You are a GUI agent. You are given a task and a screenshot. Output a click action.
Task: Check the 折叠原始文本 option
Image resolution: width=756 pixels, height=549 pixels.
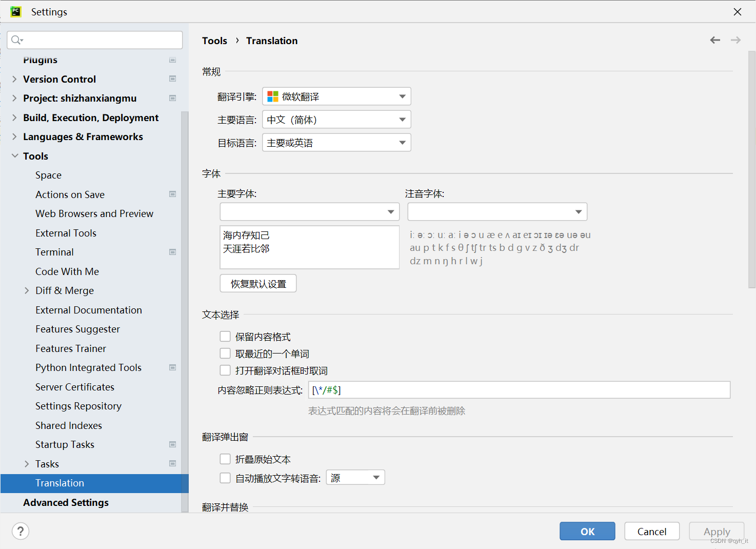[225, 459]
